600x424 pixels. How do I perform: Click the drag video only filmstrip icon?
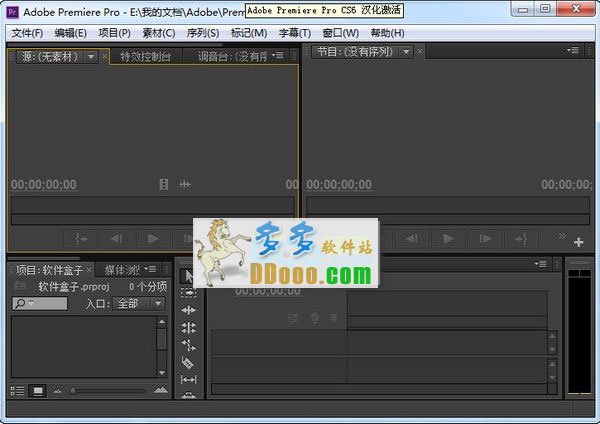tap(164, 184)
